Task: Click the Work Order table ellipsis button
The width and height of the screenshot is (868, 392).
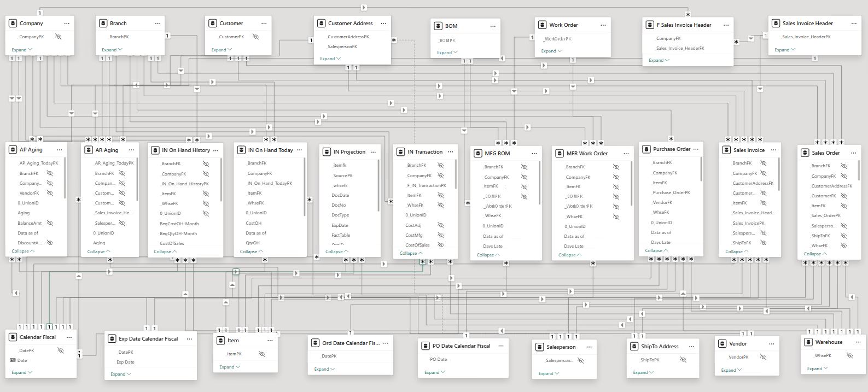Action: tap(603, 25)
